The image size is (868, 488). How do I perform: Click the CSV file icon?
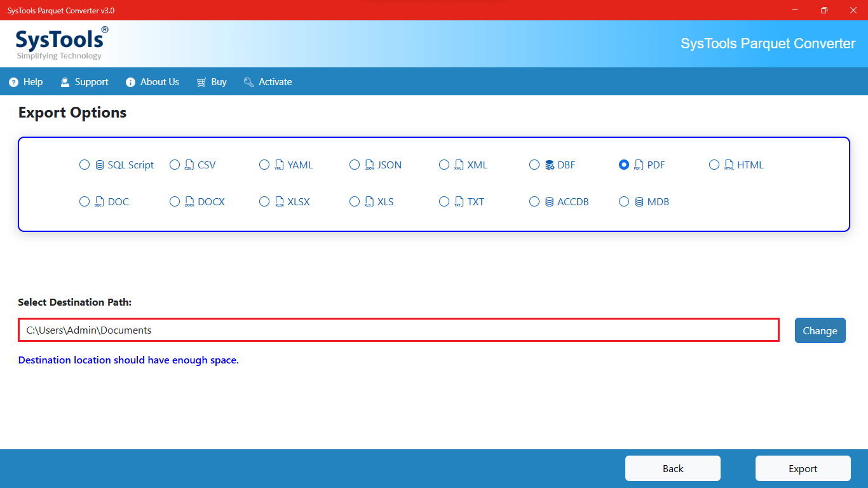(x=189, y=165)
